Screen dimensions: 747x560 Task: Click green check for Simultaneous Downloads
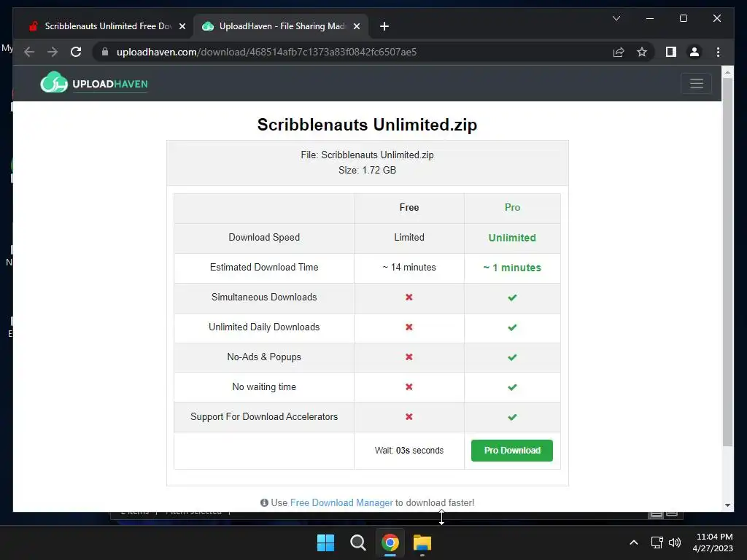tap(512, 297)
